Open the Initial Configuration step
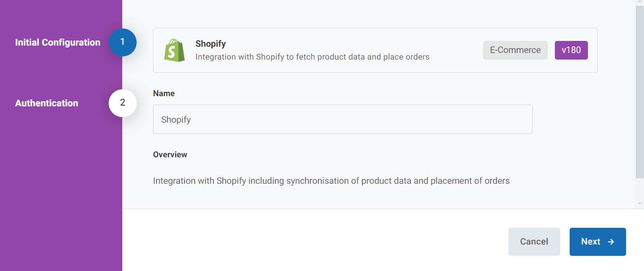 click(58, 42)
